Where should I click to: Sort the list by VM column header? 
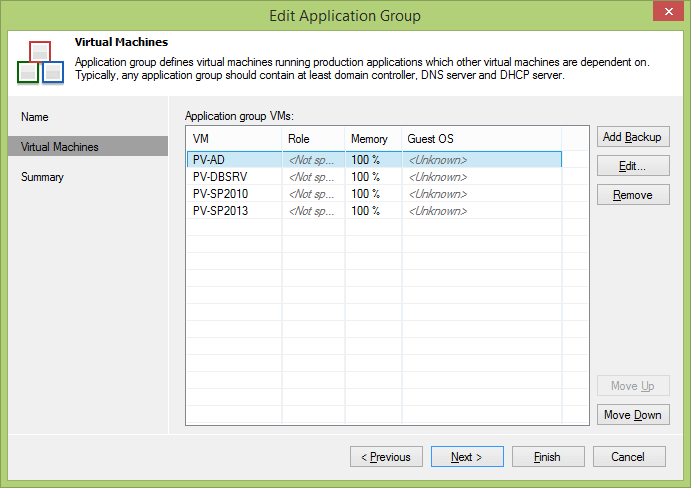click(232, 139)
